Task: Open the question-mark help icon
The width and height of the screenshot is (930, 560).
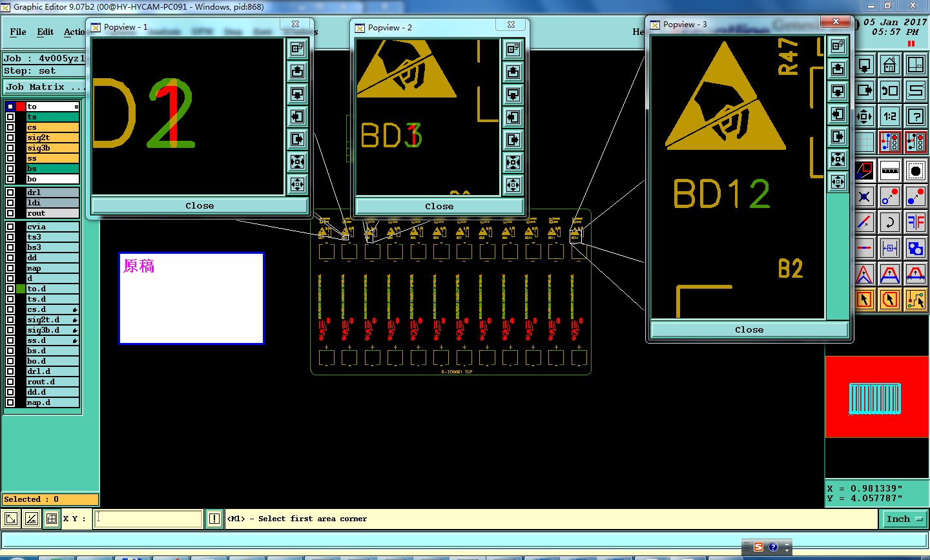Action: [x=916, y=116]
